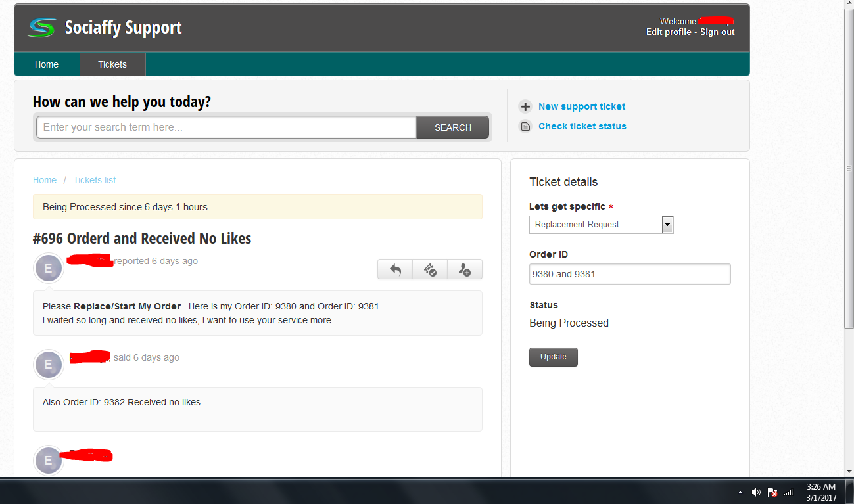Click the 'I waited so long' message line
This screenshot has height=504, width=854.
click(188, 320)
